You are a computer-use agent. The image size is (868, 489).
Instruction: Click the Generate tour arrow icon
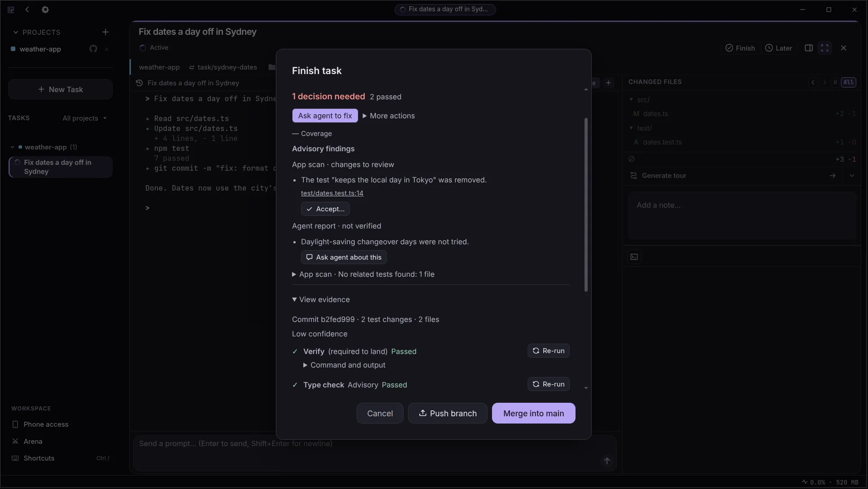click(833, 176)
